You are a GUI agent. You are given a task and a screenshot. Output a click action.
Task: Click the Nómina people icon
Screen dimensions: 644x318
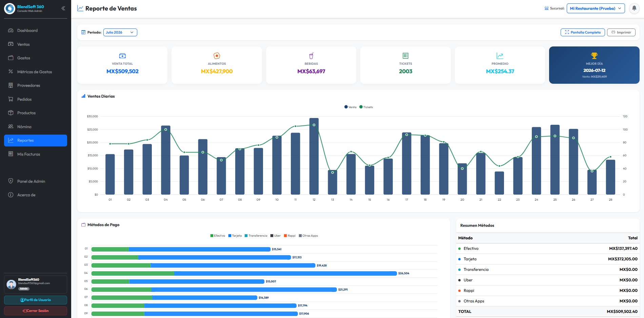11,127
